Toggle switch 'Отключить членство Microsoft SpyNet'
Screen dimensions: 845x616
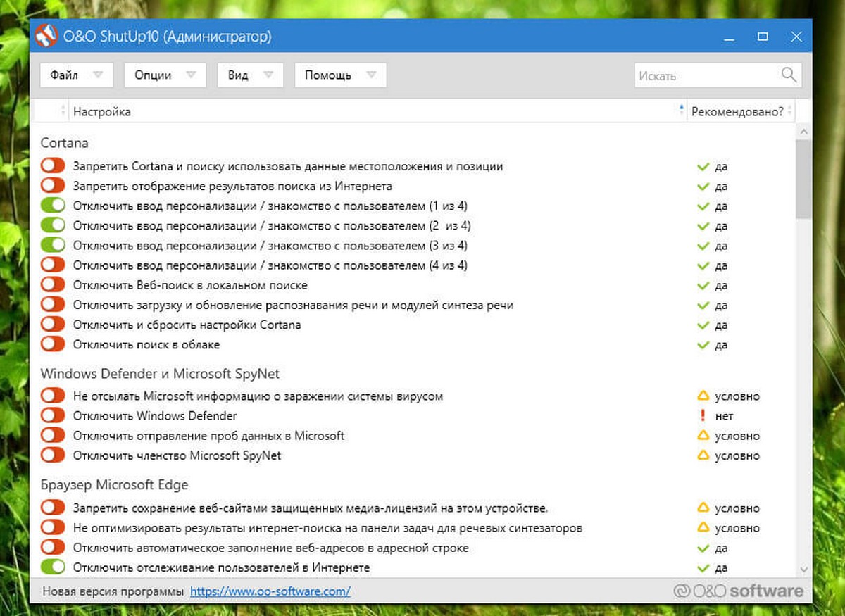53,455
